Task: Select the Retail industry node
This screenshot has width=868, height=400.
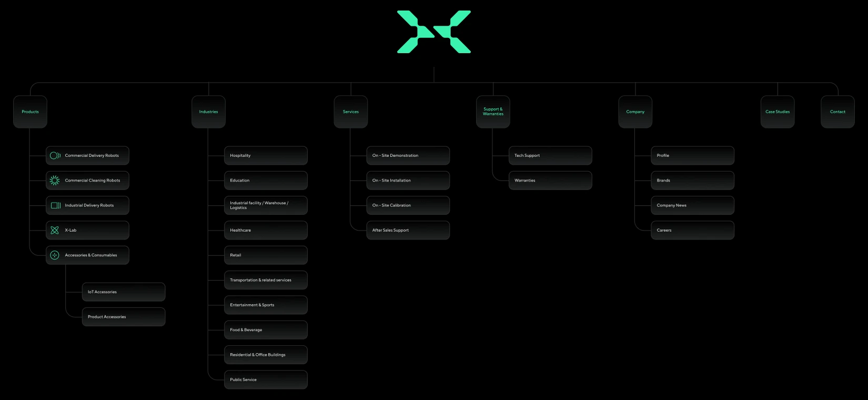Action: click(266, 255)
